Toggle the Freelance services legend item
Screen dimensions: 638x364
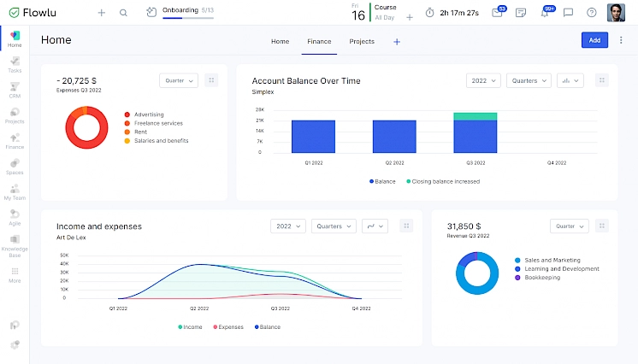[154, 123]
